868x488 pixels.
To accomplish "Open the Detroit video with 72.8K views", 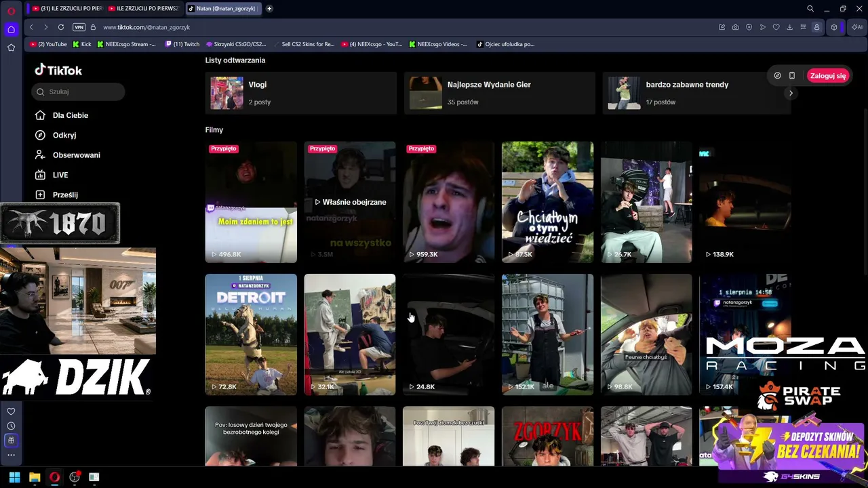I will click(x=251, y=334).
